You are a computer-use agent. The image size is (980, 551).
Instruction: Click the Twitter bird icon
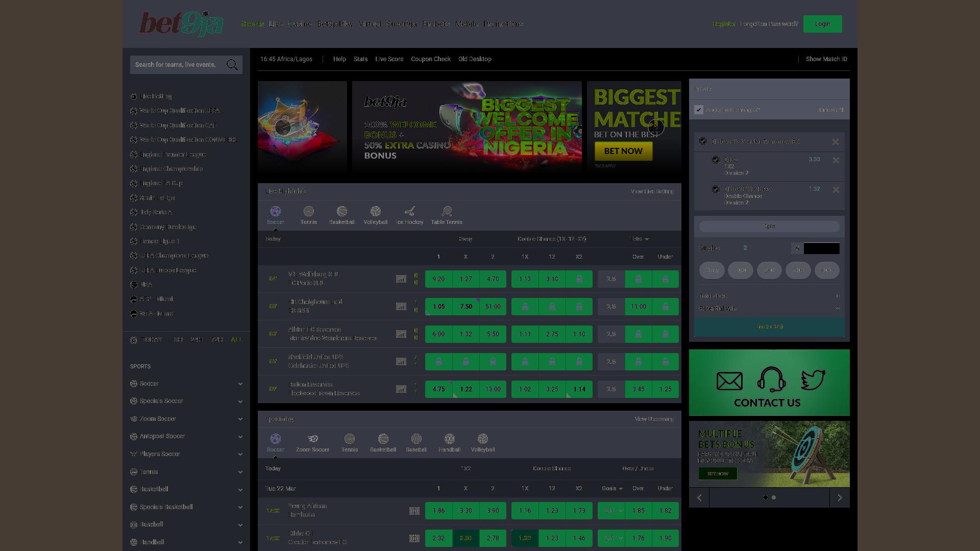point(813,380)
